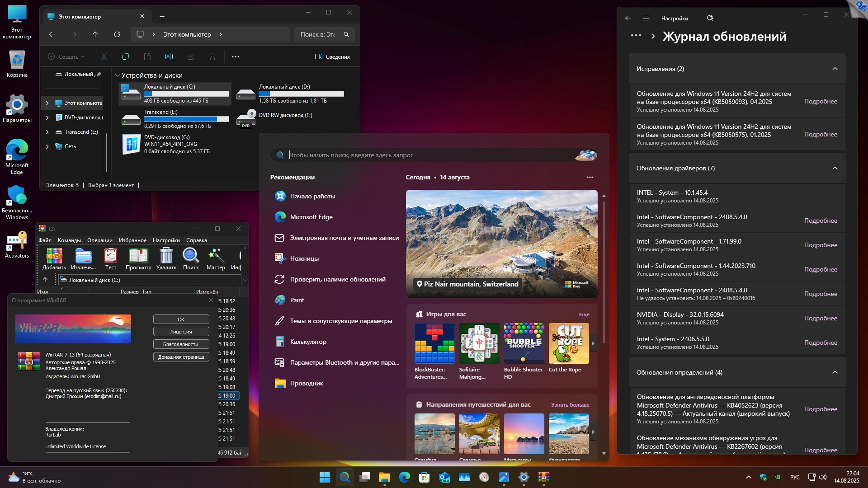Collapse the Исправления (2) section
The width and height of the screenshot is (868, 488).
coord(835,69)
